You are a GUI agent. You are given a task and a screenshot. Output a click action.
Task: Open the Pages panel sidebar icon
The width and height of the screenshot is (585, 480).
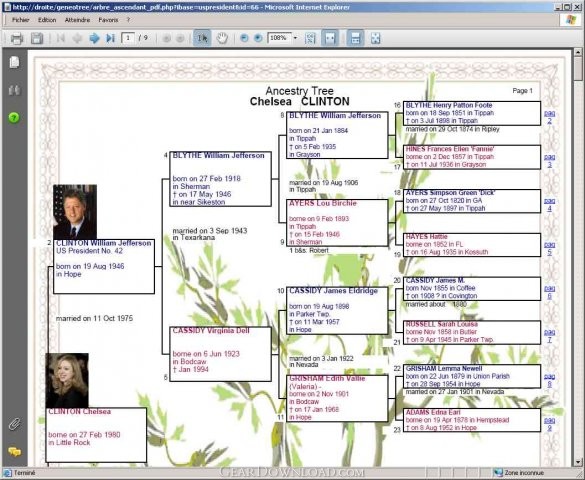click(14, 62)
